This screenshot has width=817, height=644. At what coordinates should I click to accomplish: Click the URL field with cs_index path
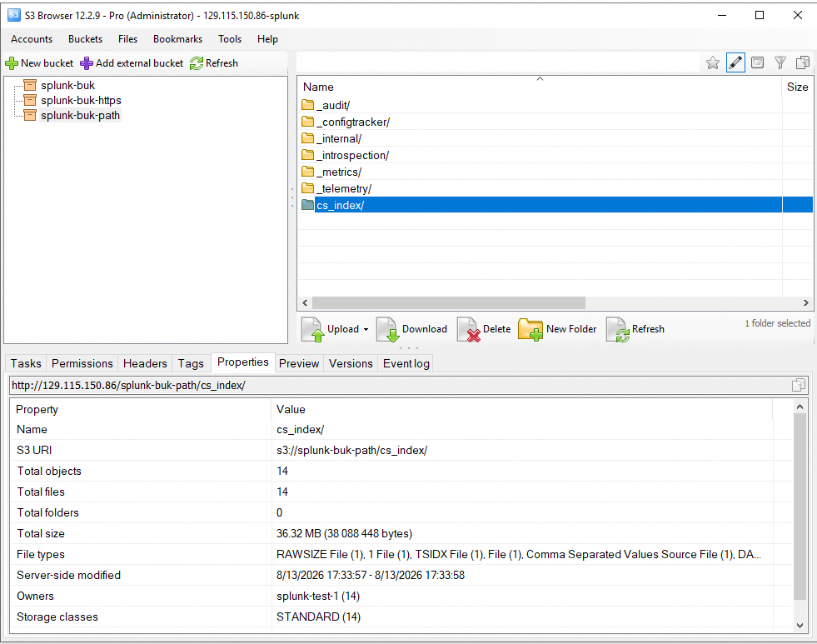click(399, 385)
